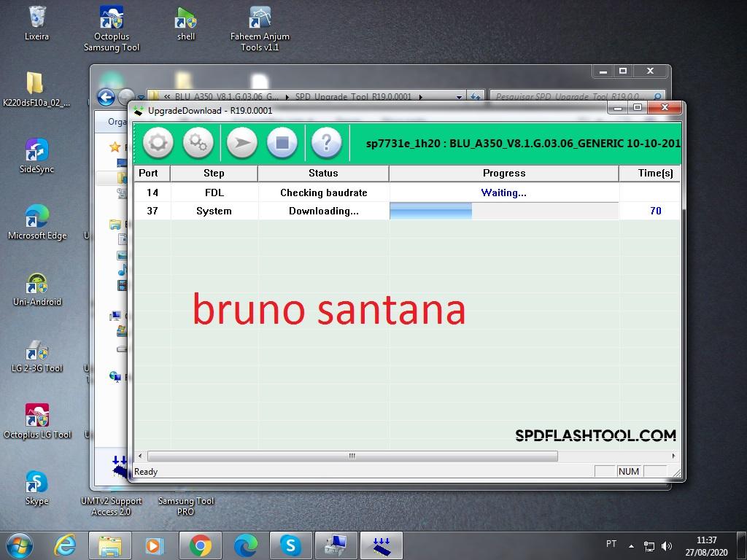Open Skype from the taskbar
Screen dimensions: 747x560
point(290,545)
